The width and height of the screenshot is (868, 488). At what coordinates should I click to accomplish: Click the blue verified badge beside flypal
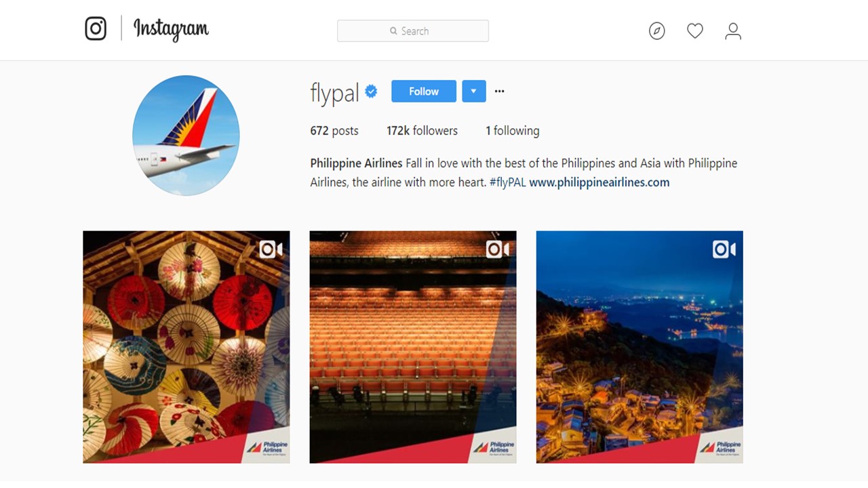pos(371,91)
